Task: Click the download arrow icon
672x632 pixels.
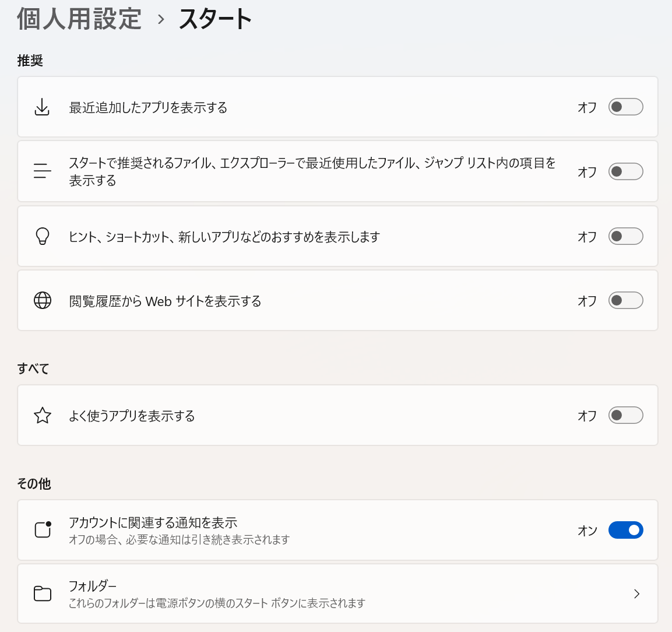Action: click(x=42, y=107)
